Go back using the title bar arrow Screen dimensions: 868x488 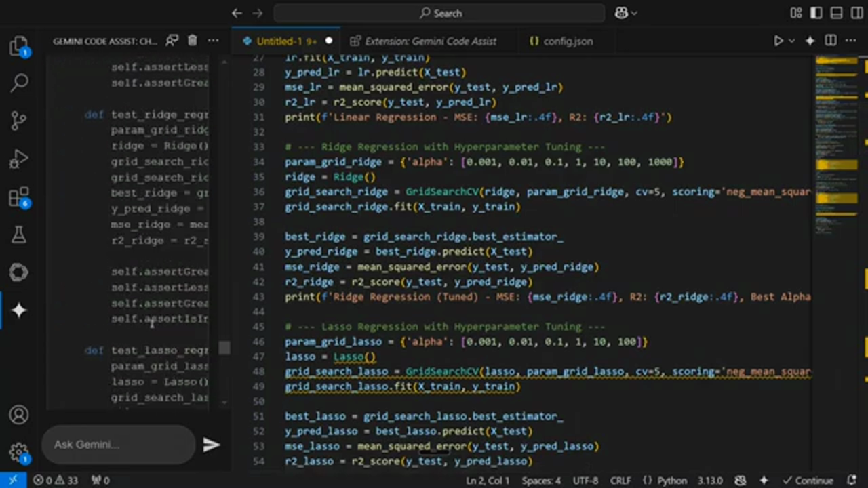(237, 13)
